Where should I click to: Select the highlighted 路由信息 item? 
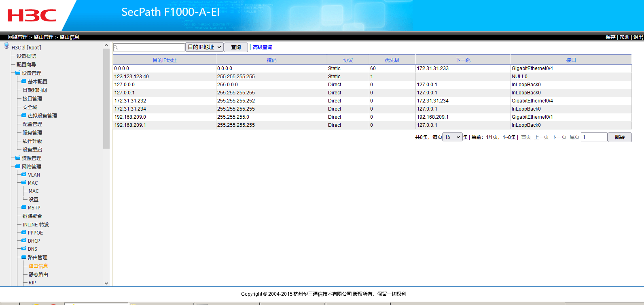pos(38,266)
